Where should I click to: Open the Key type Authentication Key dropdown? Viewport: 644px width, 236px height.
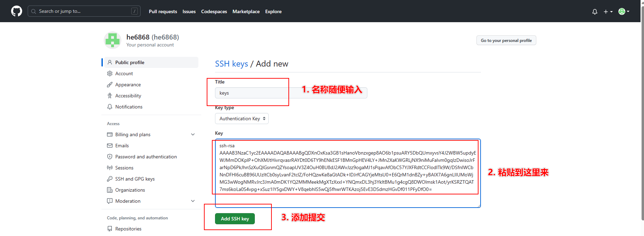coord(242,119)
